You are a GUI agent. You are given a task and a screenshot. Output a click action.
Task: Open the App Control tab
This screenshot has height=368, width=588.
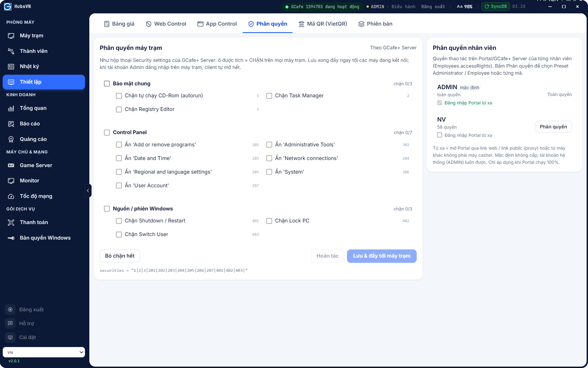pyautogui.click(x=217, y=24)
